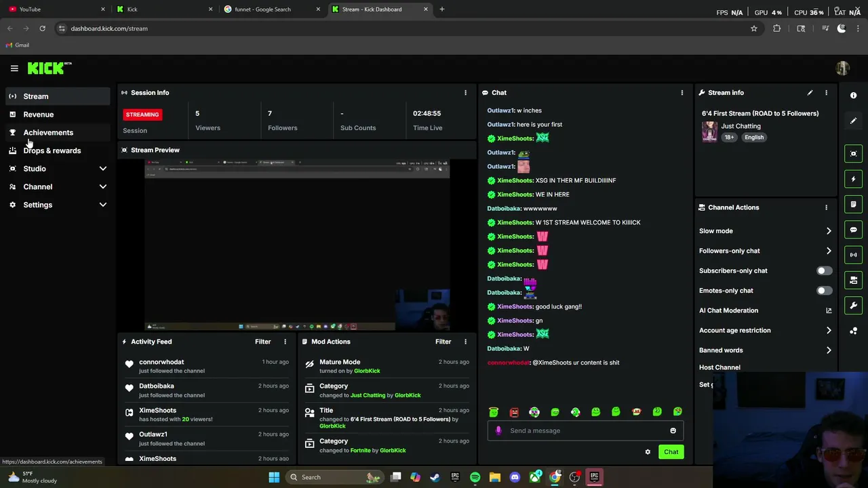Click the Just Chatting category thumbnail
This screenshot has width=868, height=488.
pyautogui.click(x=709, y=131)
